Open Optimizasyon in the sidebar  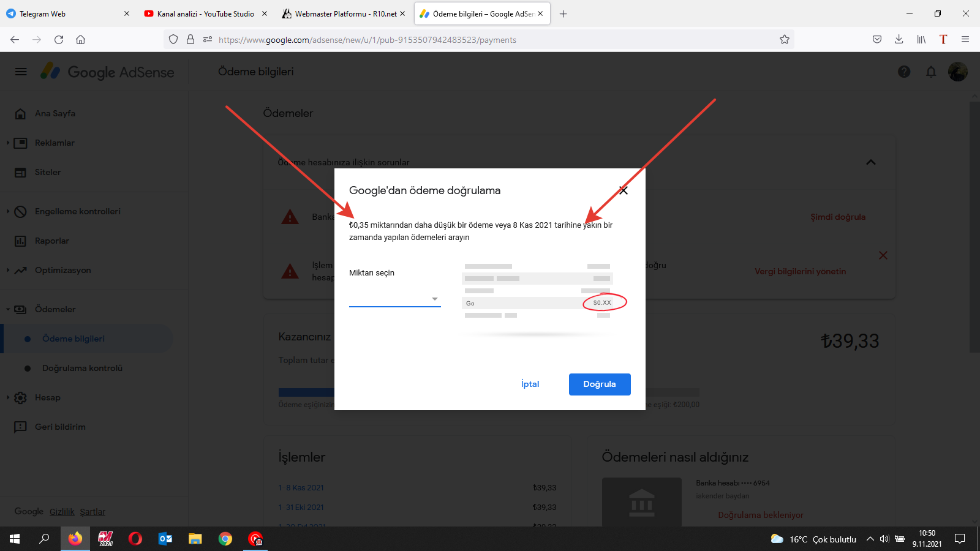63,271
